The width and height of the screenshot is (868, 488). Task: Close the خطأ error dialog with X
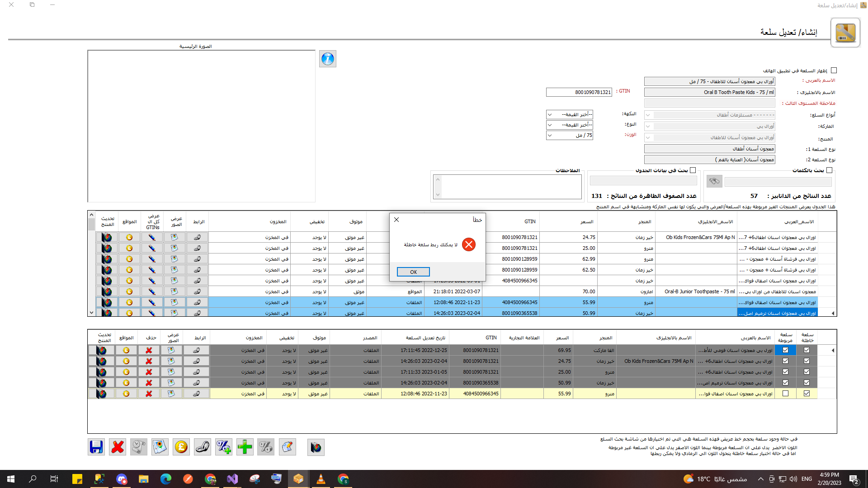[x=396, y=220]
